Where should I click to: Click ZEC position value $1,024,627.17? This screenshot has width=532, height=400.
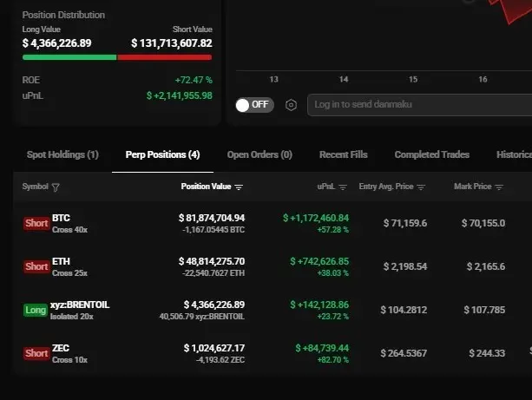tap(214, 348)
